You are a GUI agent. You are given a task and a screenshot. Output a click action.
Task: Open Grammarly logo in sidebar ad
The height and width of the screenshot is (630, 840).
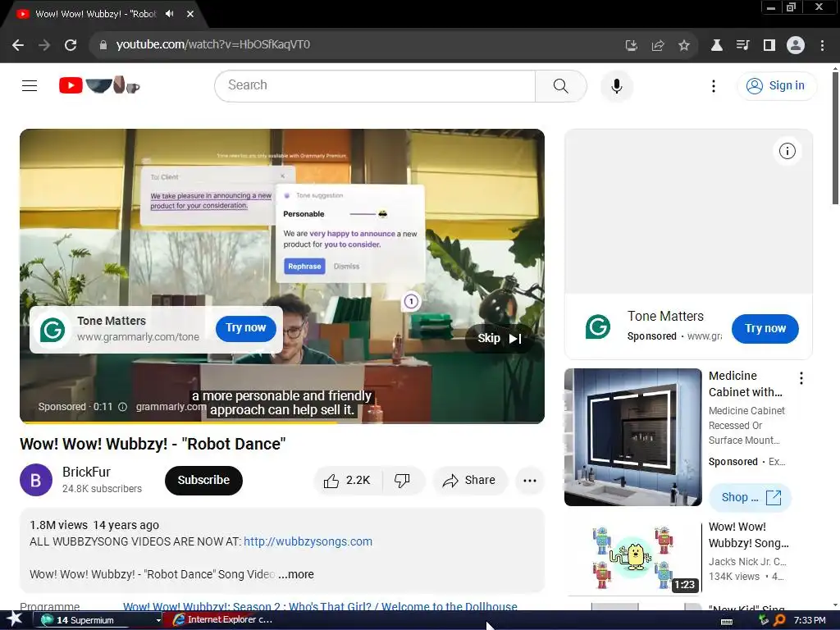pyautogui.click(x=598, y=326)
